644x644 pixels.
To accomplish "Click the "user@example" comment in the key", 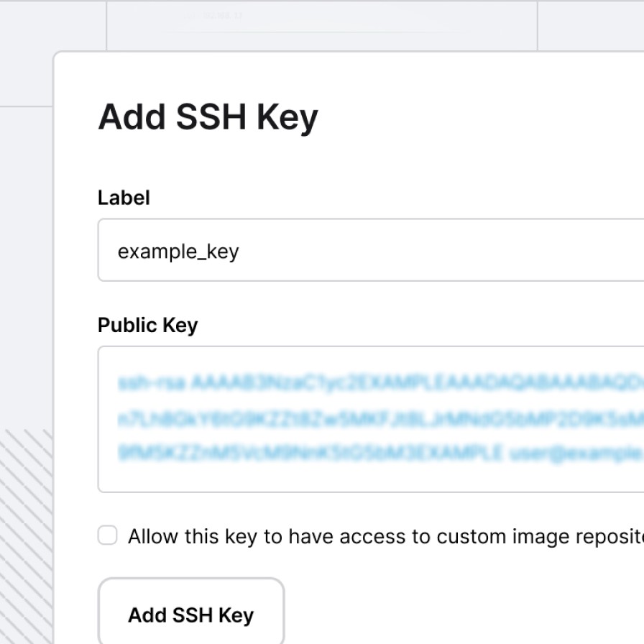I will tap(575, 454).
